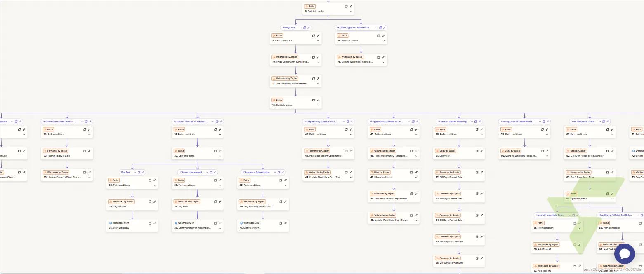
Task: Expand step 28 Path conditions chevron
Action: coord(90,134)
